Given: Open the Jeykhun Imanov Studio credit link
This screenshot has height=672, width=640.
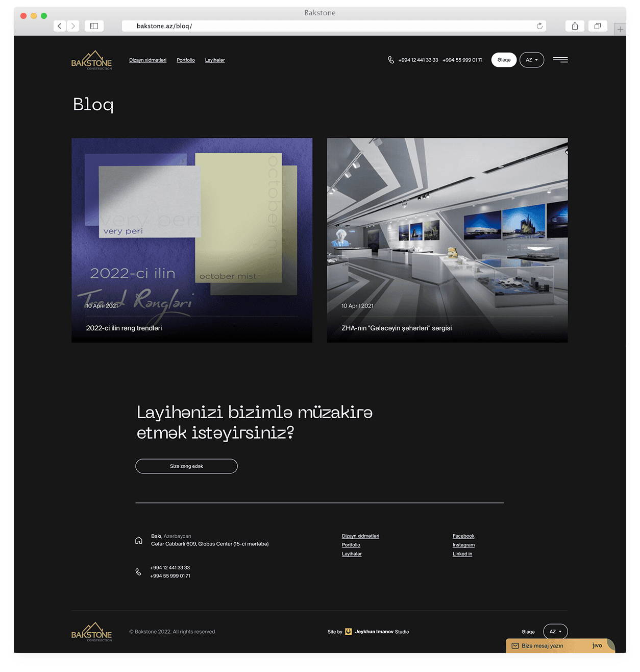Looking at the screenshot, I should 382,632.
